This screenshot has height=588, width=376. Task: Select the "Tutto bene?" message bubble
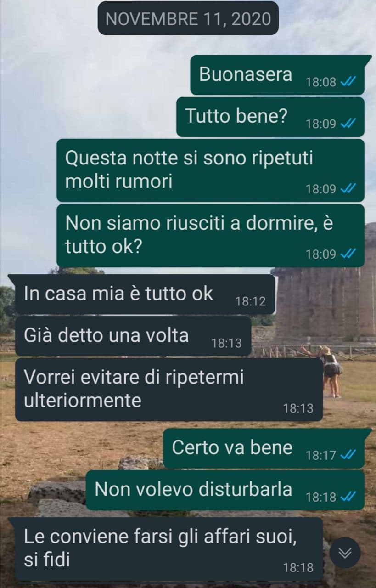(x=270, y=117)
